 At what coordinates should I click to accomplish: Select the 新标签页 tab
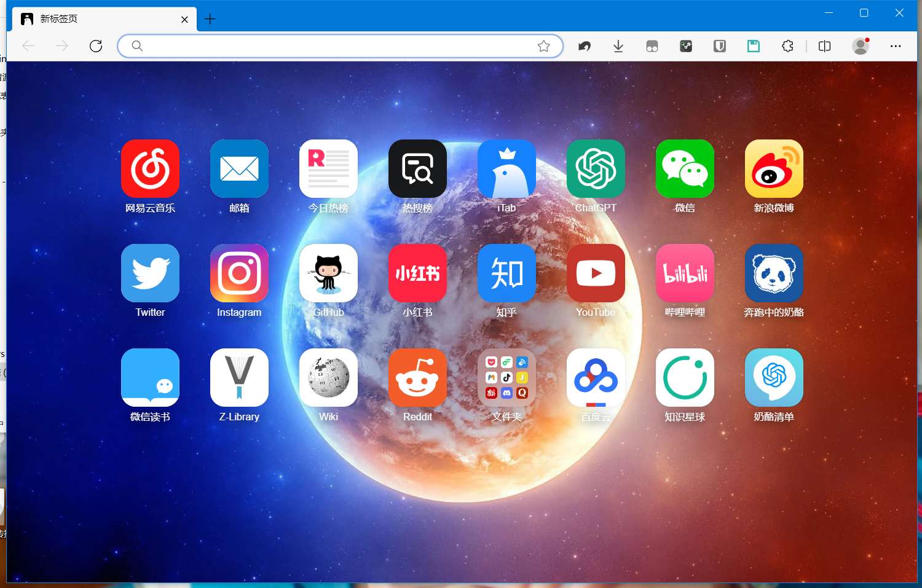(x=104, y=19)
